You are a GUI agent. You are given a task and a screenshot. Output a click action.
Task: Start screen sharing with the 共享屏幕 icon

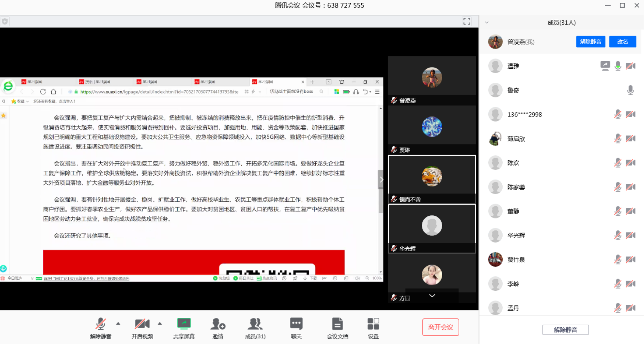tap(184, 327)
